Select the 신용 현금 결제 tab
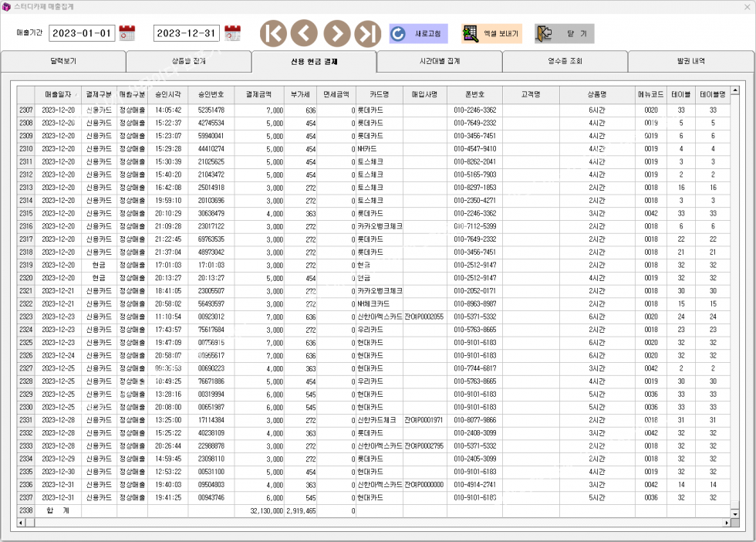 (314, 61)
